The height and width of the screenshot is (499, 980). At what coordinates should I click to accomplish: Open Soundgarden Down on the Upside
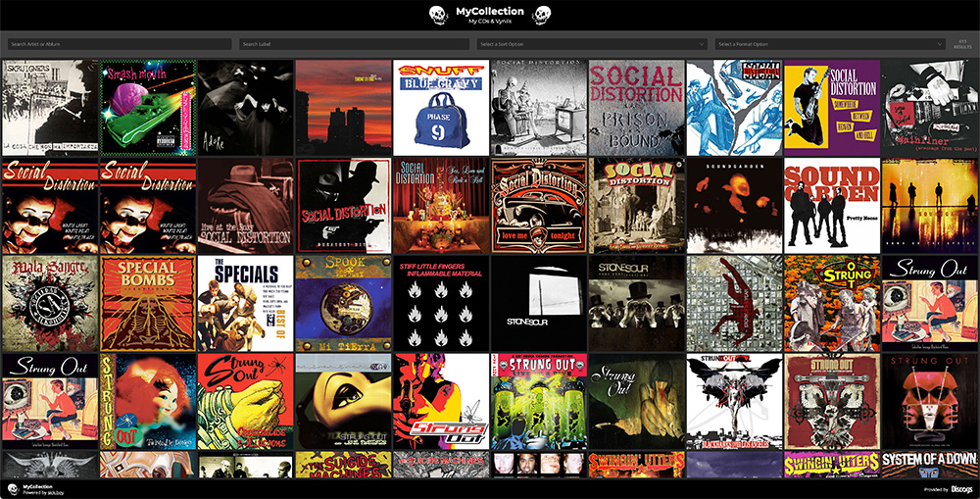coord(930,206)
